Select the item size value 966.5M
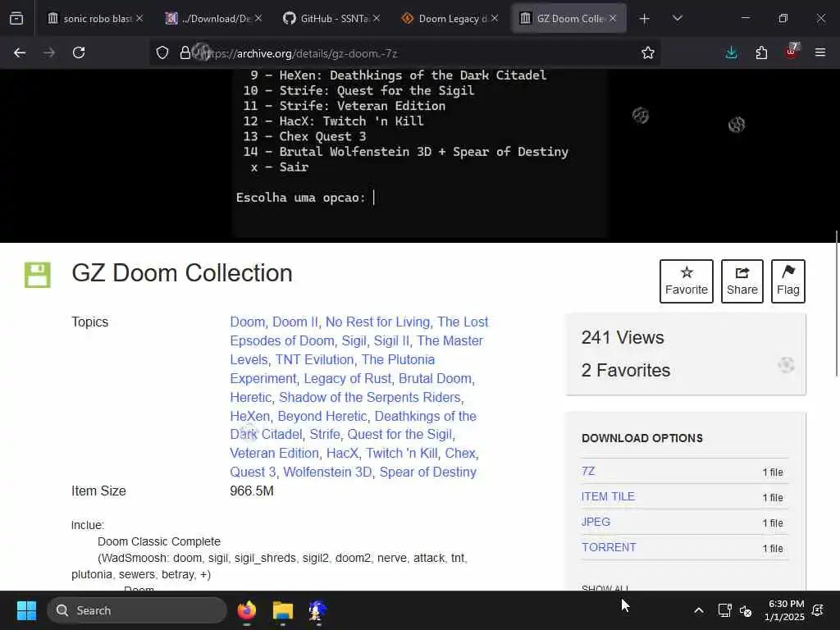The height and width of the screenshot is (630, 840). click(x=252, y=491)
